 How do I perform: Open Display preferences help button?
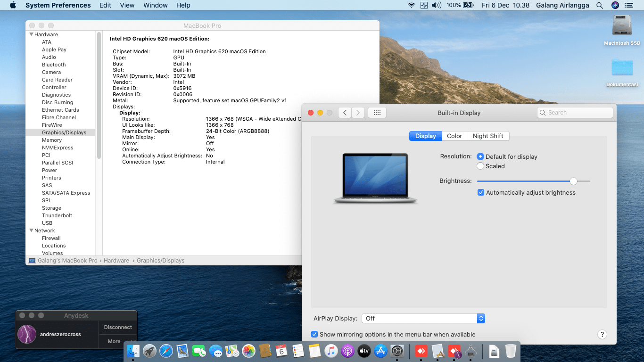tap(602, 334)
